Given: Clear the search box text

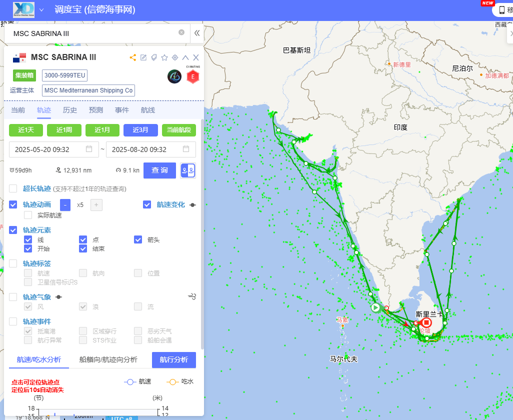Looking at the screenshot, I should (x=181, y=32).
